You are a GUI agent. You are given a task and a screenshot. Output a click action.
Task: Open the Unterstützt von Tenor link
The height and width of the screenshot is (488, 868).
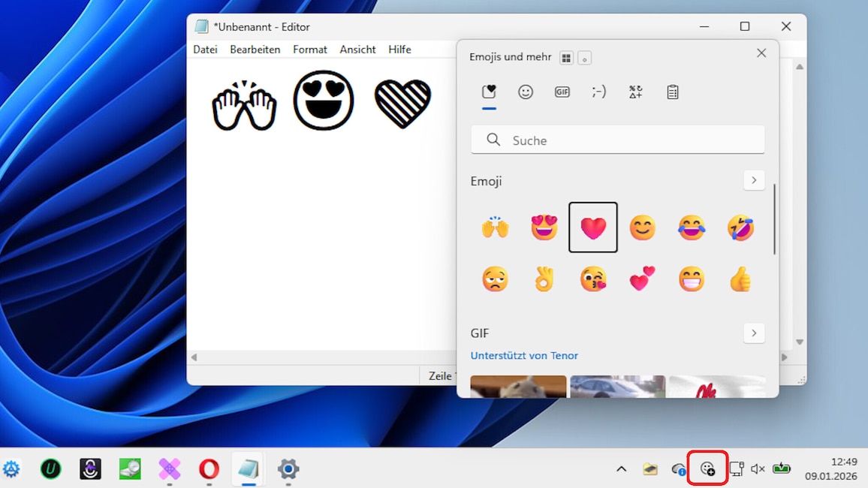(x=524, y=355)
